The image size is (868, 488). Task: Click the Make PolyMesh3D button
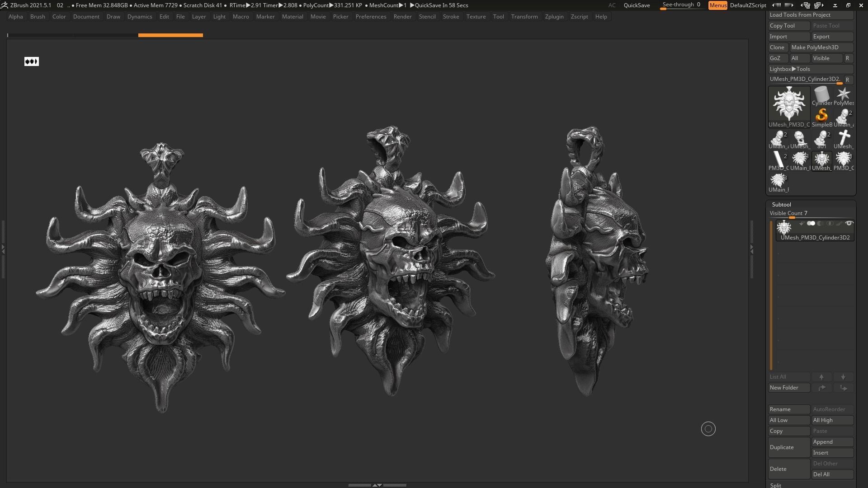click(821, 47)
